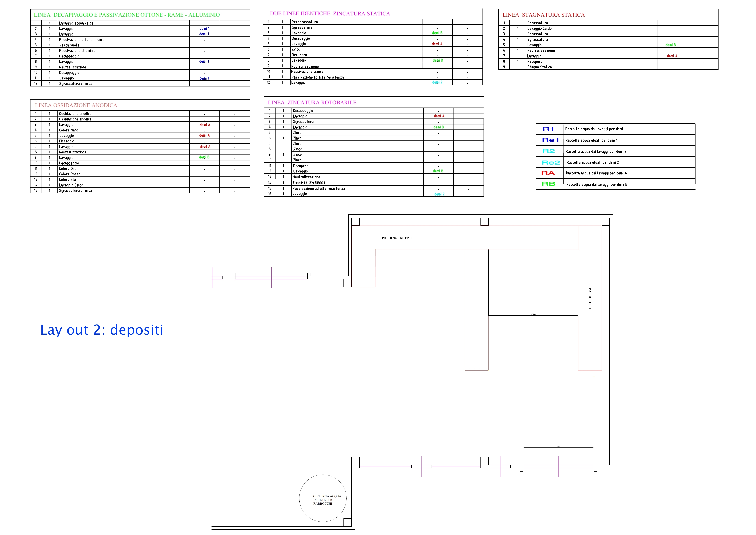Select the 'LINEA STAGNATURA STATICA' table heading
The image size is (756, 535).
coord(543,15)
